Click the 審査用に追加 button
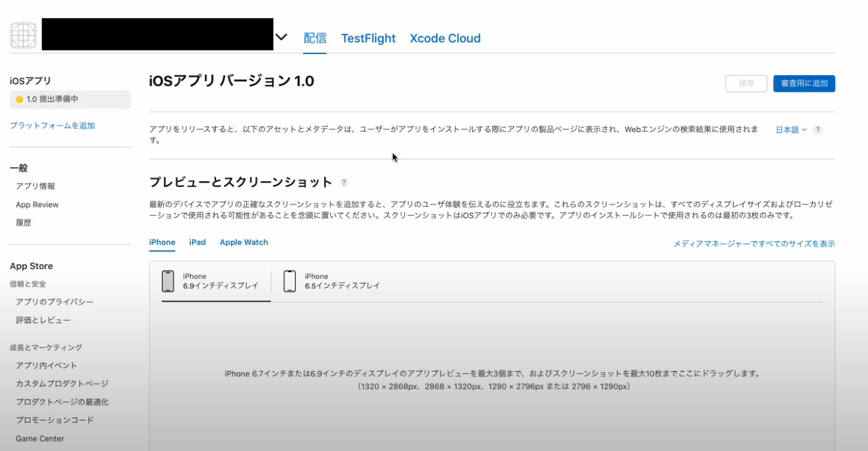This screenshot has height=451, width=868. [x=804, y=84]
